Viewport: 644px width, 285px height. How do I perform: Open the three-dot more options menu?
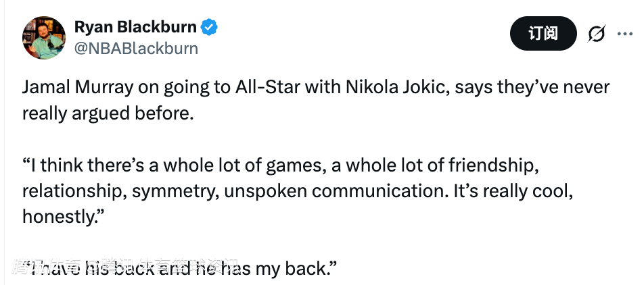point(624,34)
